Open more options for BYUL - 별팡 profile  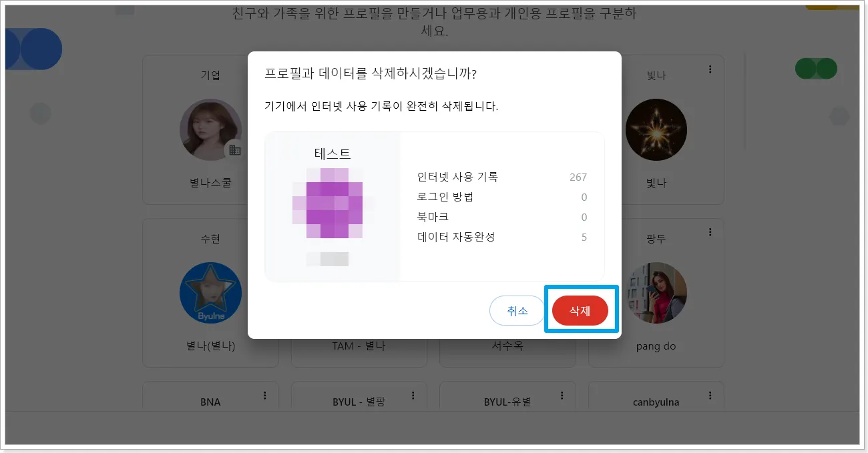pyautogui.click(x=413, y=395)
